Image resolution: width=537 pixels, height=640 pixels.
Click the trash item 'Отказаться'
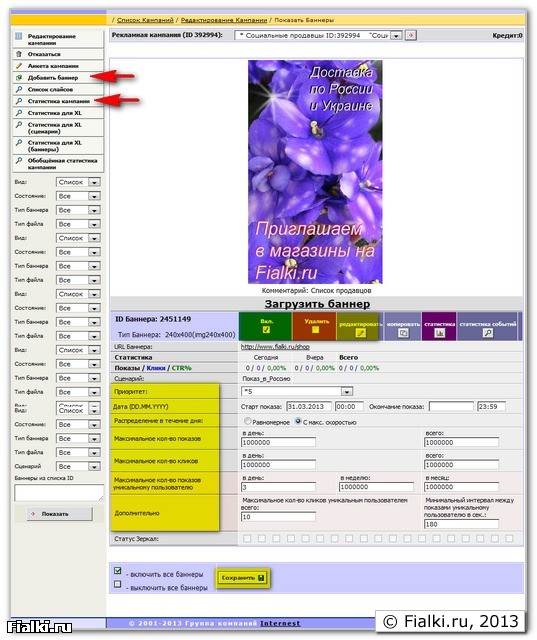tap(58, 54)
